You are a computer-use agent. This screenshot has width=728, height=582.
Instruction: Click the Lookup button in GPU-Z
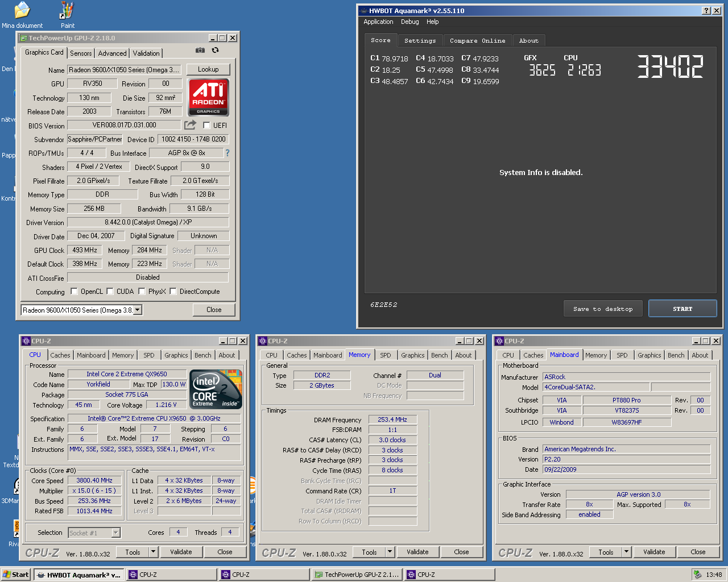click(208, 69)
